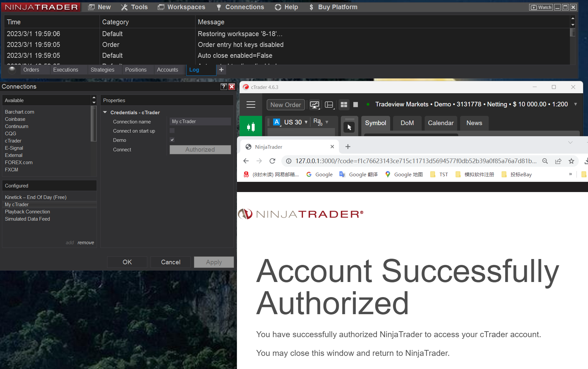Screen dimensions: 588x369
Task: Click Cancel in the Connections dialog
Action: [x=171, y=262]
